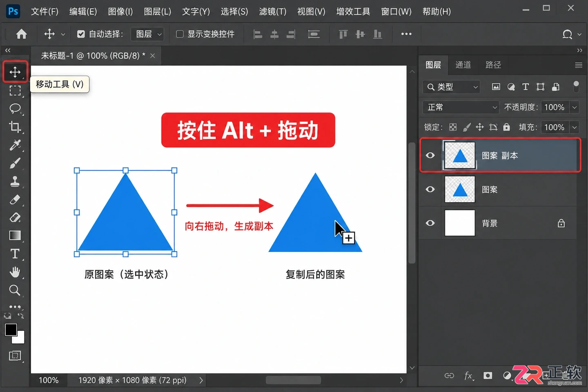The image size is (588, 392).
Task: Lock layer position icon
Action: 480,127
